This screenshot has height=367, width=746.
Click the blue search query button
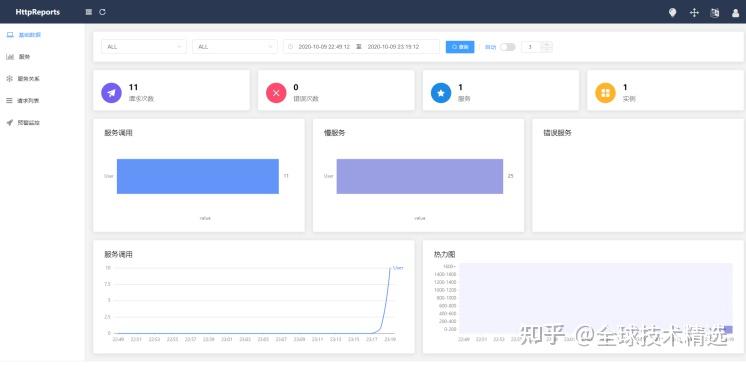point(460,47)
